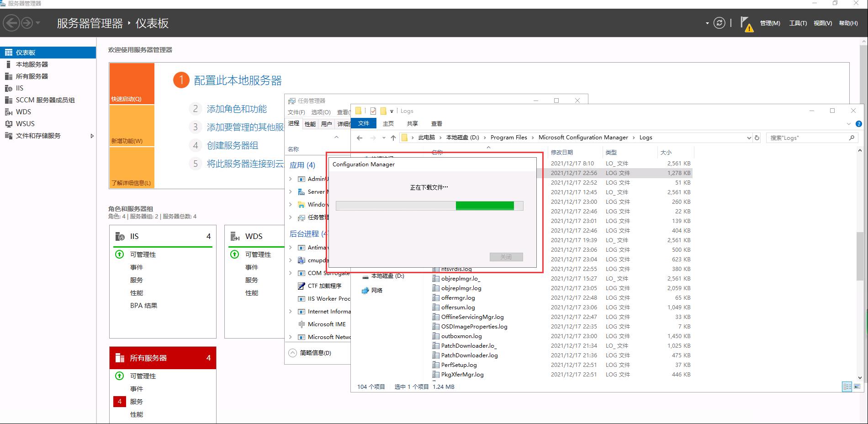
Task: Select file PatchDownloader.log
Action: click(469, 355)
